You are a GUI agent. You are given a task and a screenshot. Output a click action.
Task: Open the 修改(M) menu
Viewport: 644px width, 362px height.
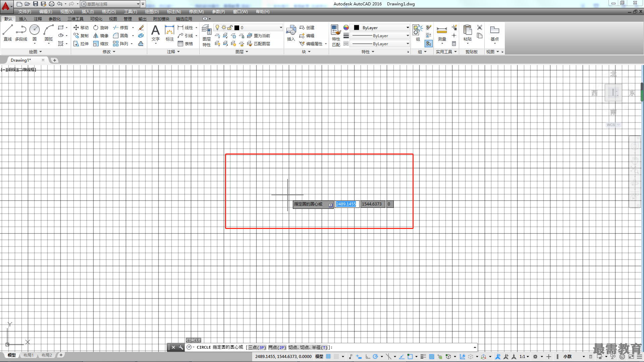click(x=196, y=11)
